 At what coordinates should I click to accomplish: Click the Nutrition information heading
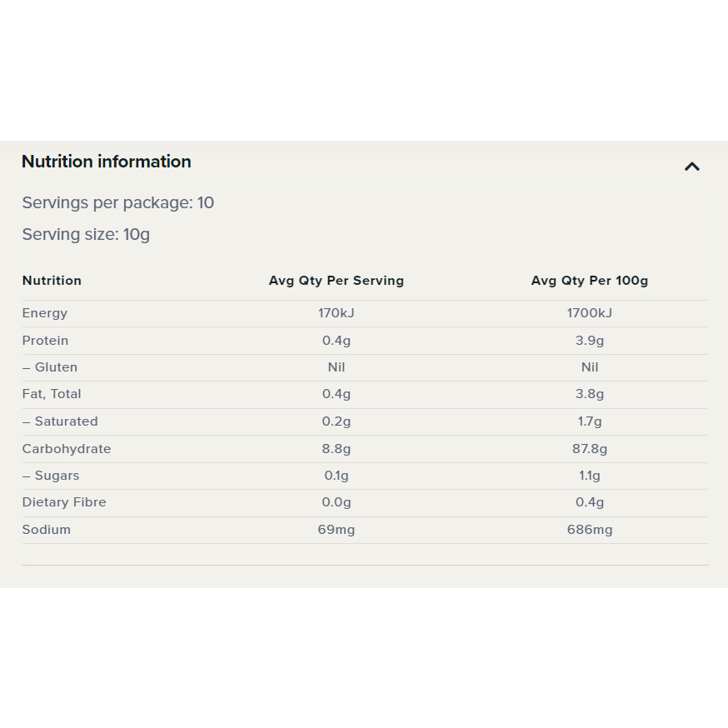pos(107,162)
